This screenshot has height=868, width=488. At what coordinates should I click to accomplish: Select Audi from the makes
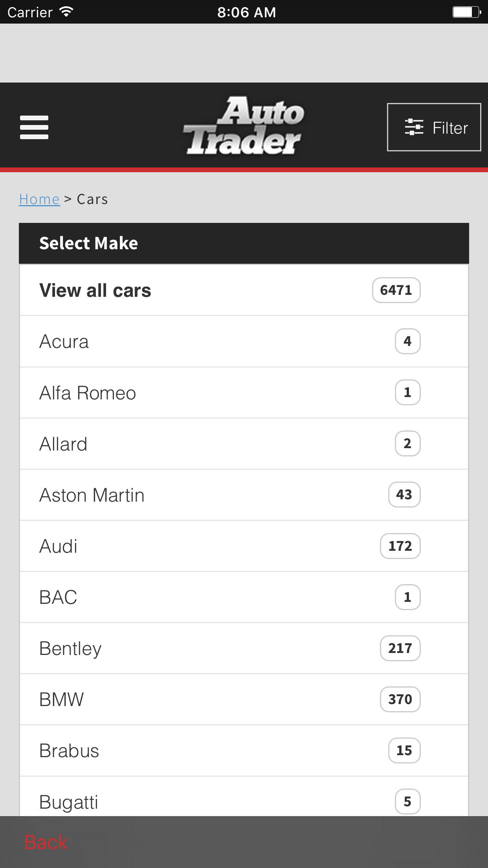click(244, 546)
